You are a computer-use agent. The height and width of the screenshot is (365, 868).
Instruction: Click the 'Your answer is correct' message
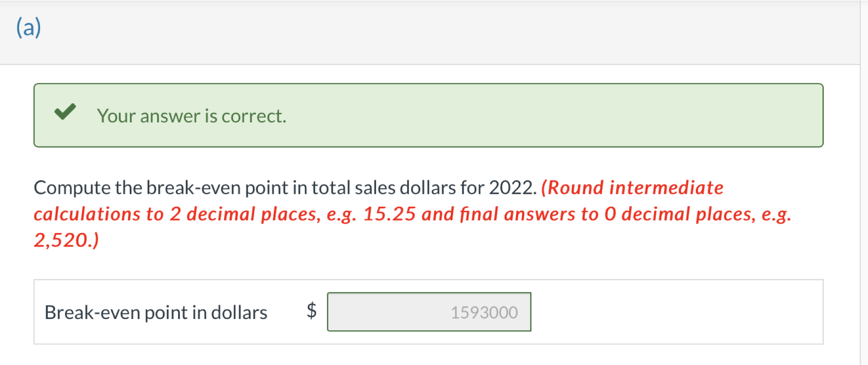coord(191,116)
